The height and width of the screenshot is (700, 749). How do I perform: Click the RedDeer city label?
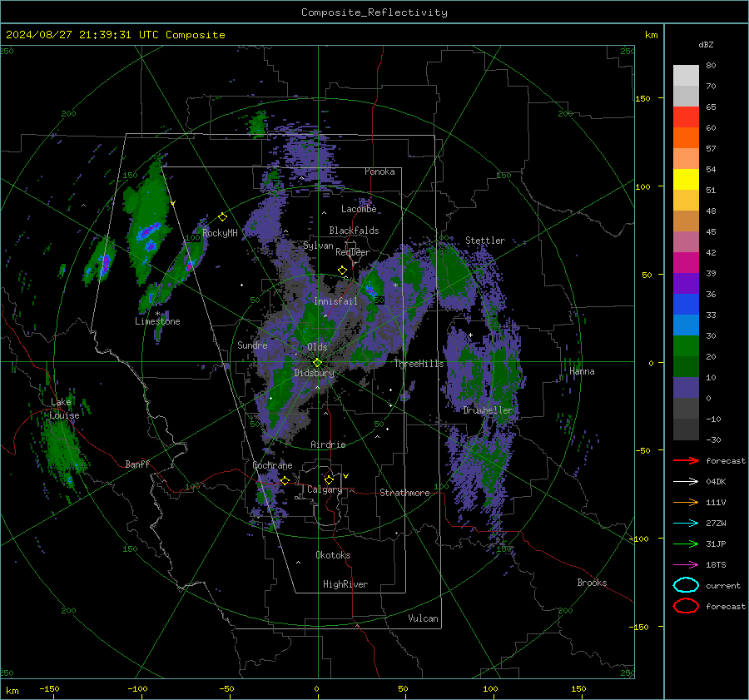353,252
